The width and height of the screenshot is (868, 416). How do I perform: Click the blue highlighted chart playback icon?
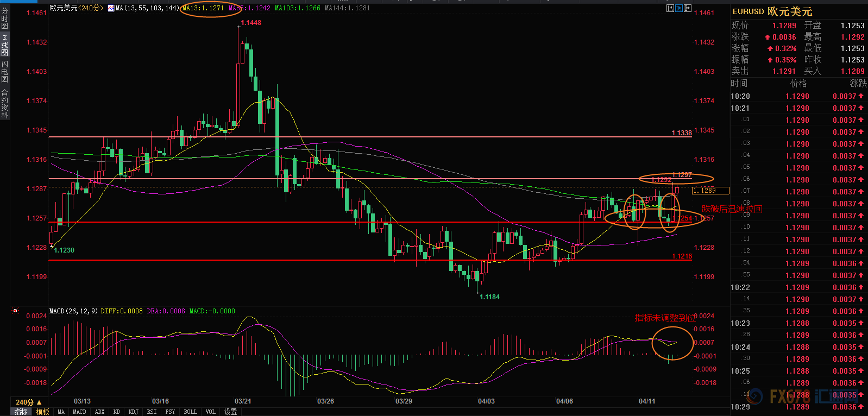point(679,8)
